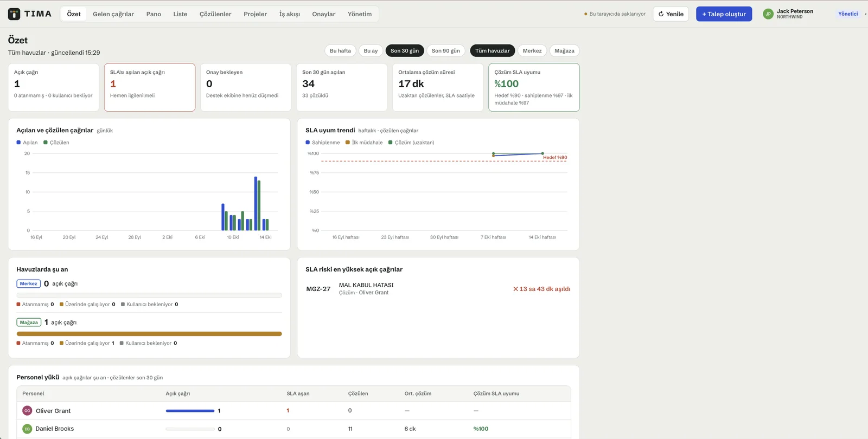
Task: Click the Mağaza pool badge
Action: [x=29, y=322]
